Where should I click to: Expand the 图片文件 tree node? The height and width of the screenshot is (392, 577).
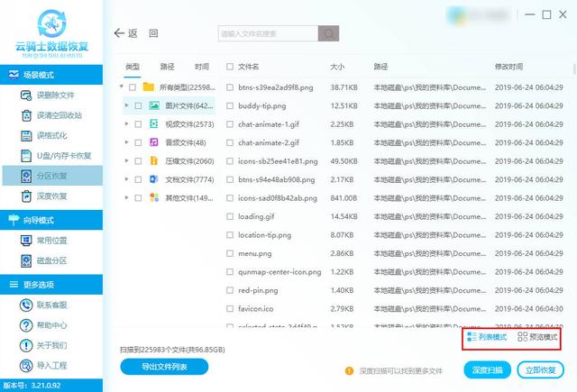click(126, 105)
